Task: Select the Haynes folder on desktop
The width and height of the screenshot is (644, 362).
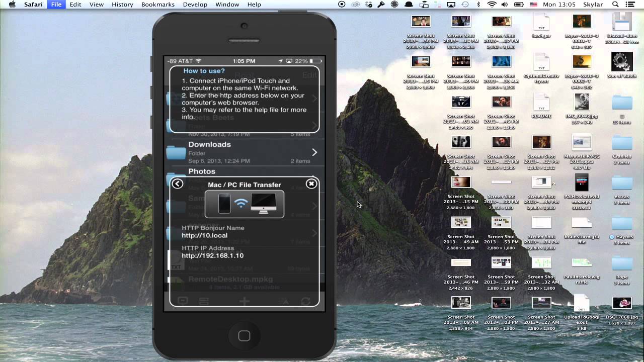Action: 622,223
